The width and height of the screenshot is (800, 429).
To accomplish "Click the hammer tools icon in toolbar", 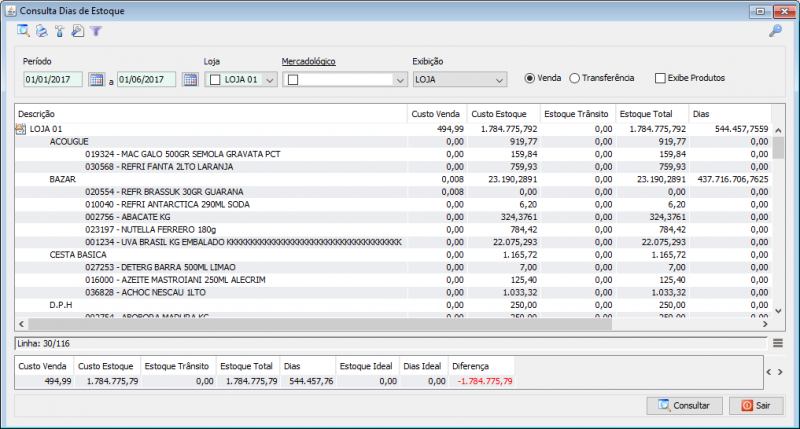I will point(60,31).
